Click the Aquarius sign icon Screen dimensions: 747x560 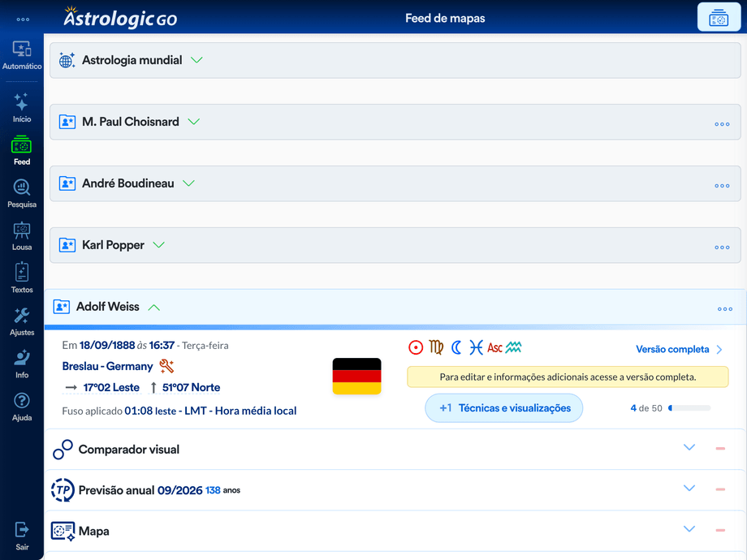click(x=513, y=347)
